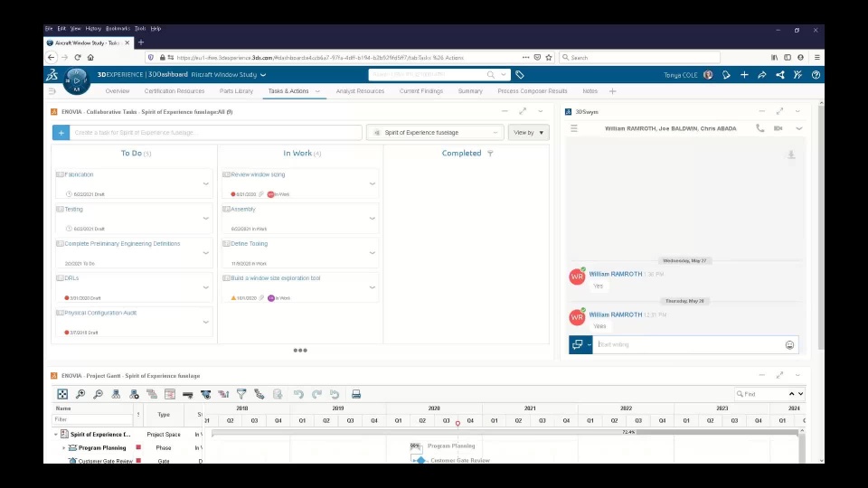Click the tag icon beside search box
Viewport: 868px width, 488px height.
520,75
